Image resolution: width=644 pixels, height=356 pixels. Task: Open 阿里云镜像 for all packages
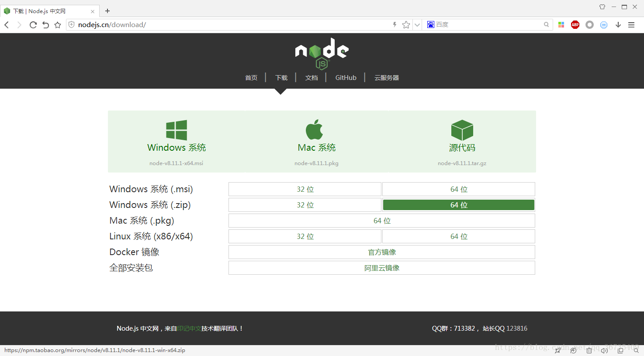point(382,268)
